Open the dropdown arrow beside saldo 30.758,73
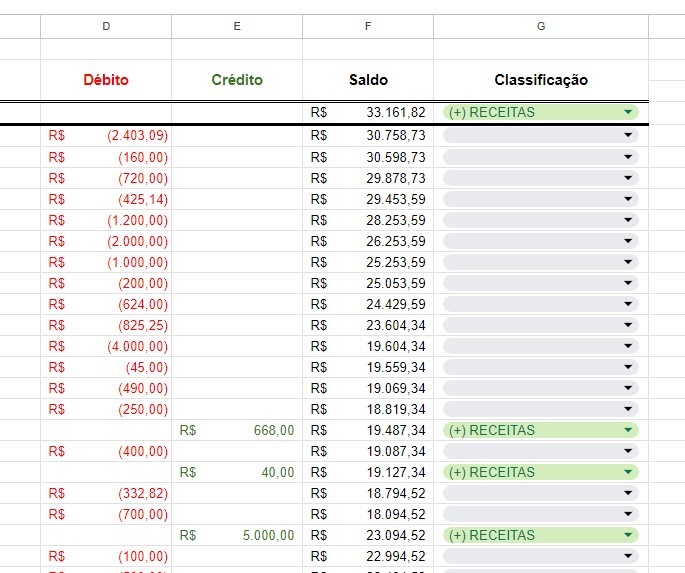Viewport: 685px width, 573px height. tap(628, 135)
